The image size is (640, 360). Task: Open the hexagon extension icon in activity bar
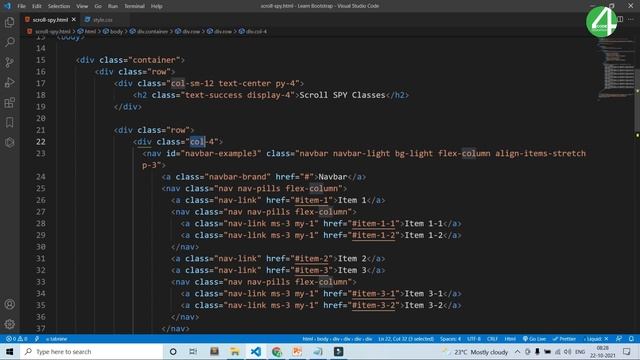(10, 142)
